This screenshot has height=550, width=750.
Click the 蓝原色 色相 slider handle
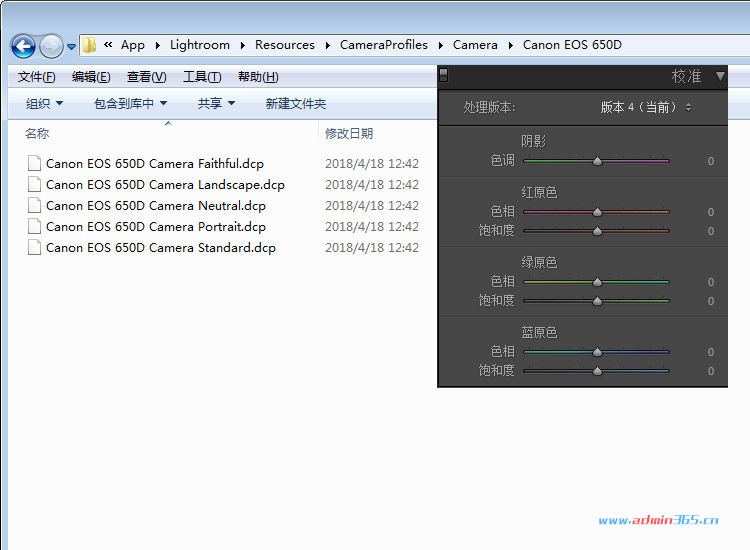597,352
